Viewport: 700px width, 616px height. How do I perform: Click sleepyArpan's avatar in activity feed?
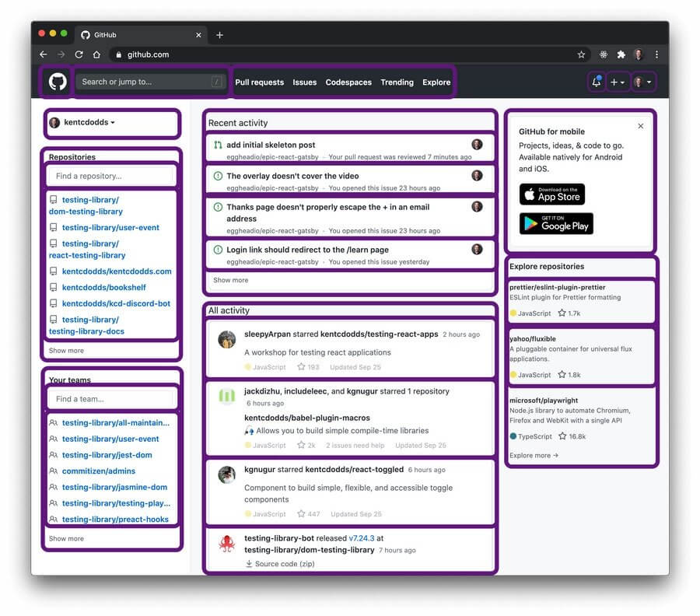pos(227,339)
